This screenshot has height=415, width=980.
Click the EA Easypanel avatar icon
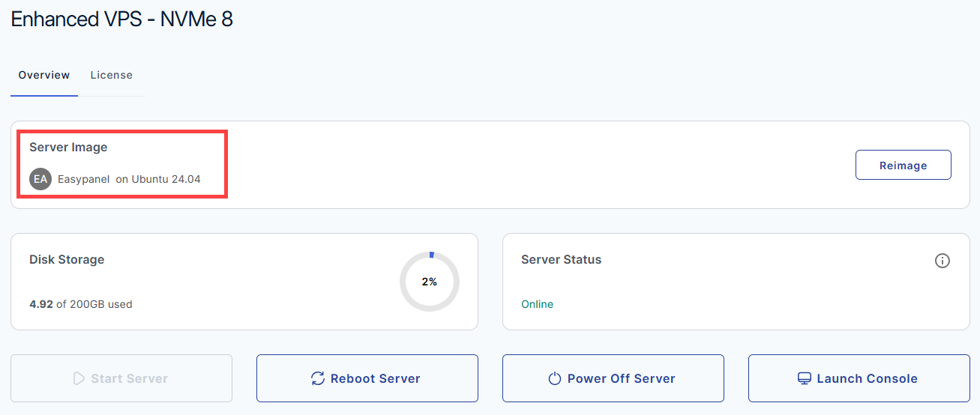40,179
